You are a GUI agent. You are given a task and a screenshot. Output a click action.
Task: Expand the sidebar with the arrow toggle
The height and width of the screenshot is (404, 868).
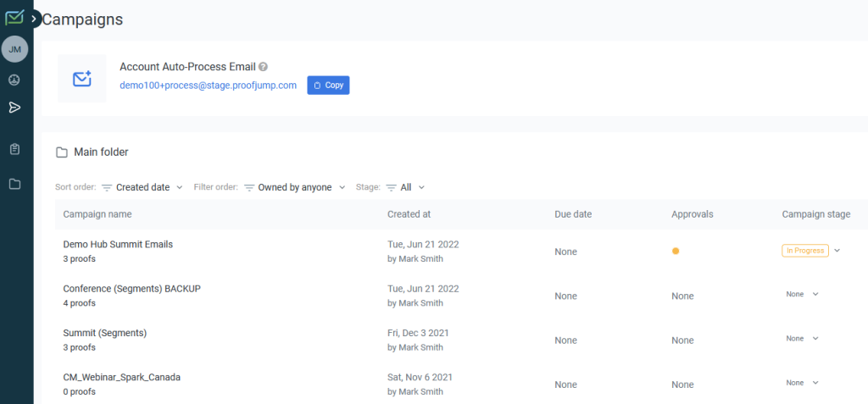[x=34, y=19]
